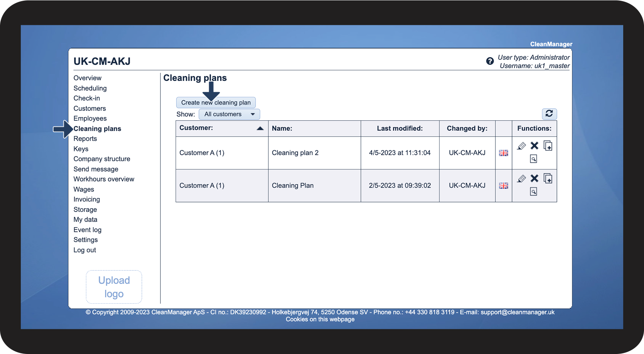The height and width of the screenshot is (354, 644).
Task: Click Customer column header text
Action: tap(196, 128)
